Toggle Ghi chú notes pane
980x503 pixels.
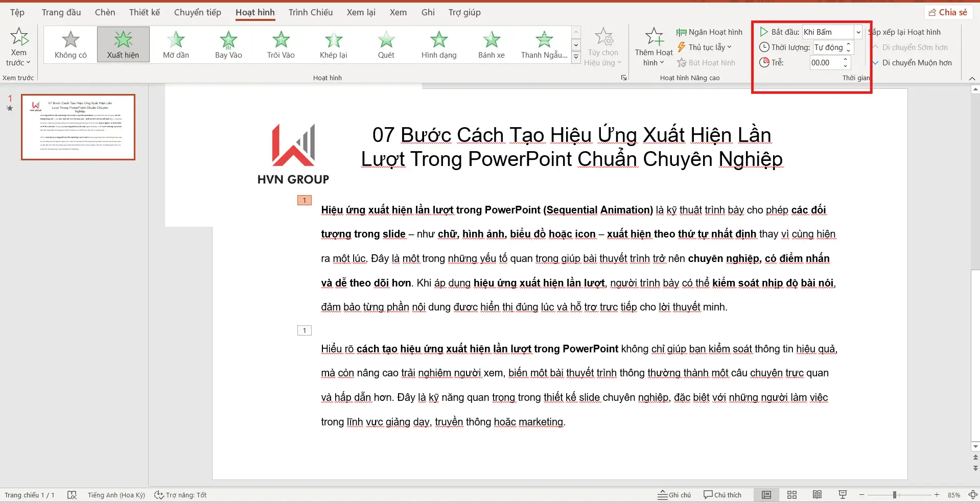click(674, 495)
